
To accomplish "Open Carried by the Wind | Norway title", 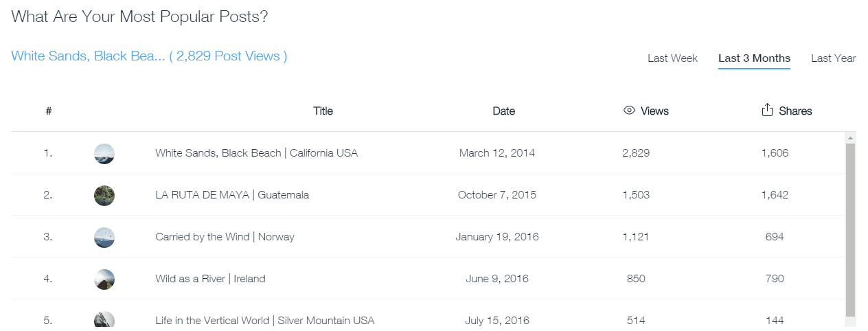I will [225, 237].
